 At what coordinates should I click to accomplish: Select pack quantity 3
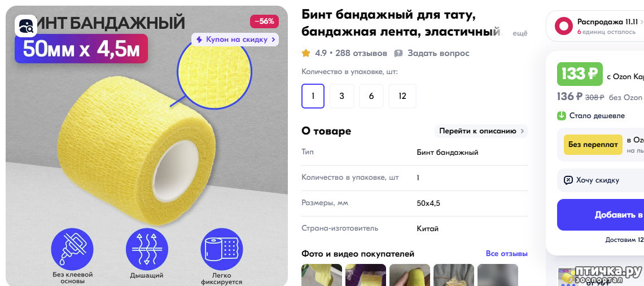click(x=341, y=96)
